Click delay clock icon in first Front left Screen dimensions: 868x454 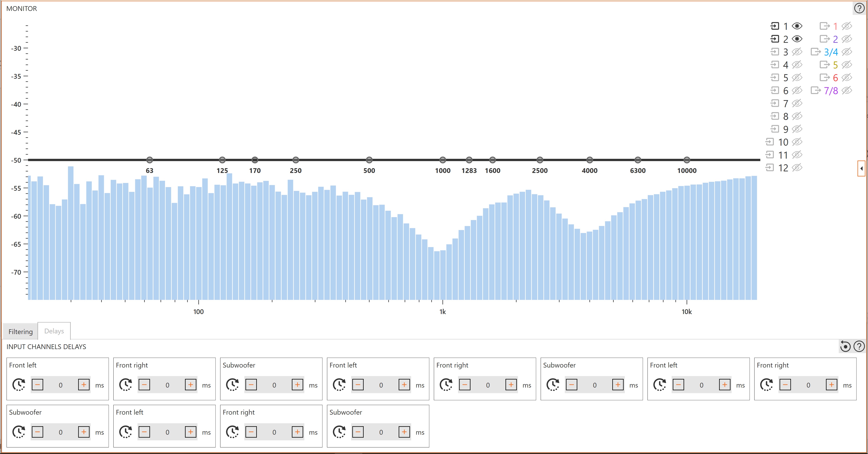point(19,385)
